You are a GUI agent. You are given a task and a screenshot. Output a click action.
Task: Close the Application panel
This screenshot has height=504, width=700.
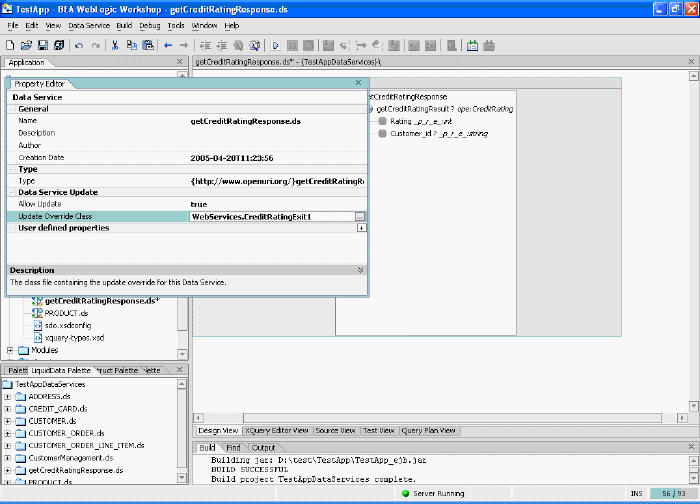pyautogui.click(x=179, y=62)
